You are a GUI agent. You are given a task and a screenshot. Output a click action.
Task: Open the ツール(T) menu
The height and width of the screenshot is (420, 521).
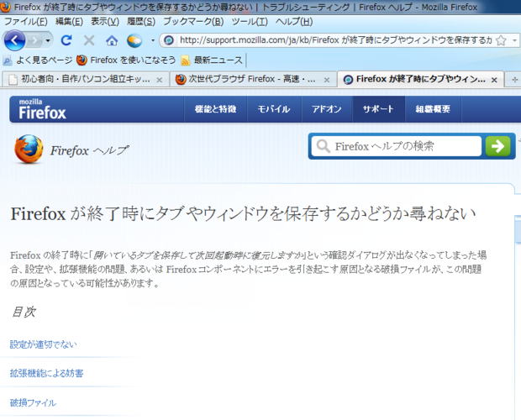click(250, 22)
